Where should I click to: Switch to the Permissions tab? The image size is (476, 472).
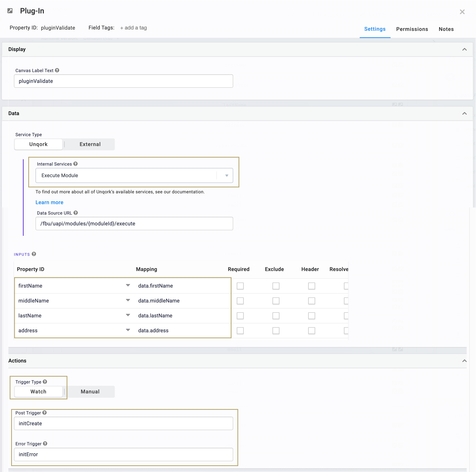pyautogui.click(x=412, y=29)
